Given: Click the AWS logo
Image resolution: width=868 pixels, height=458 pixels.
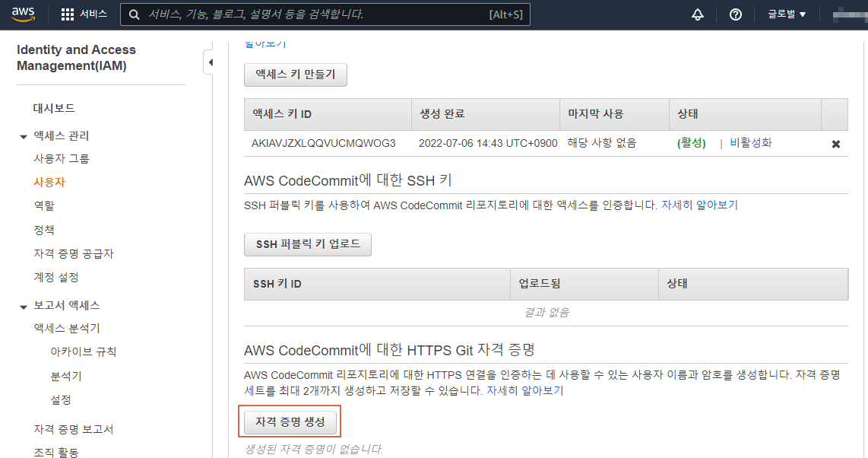Looking at the screenshot, I should (x=23, y=14).
